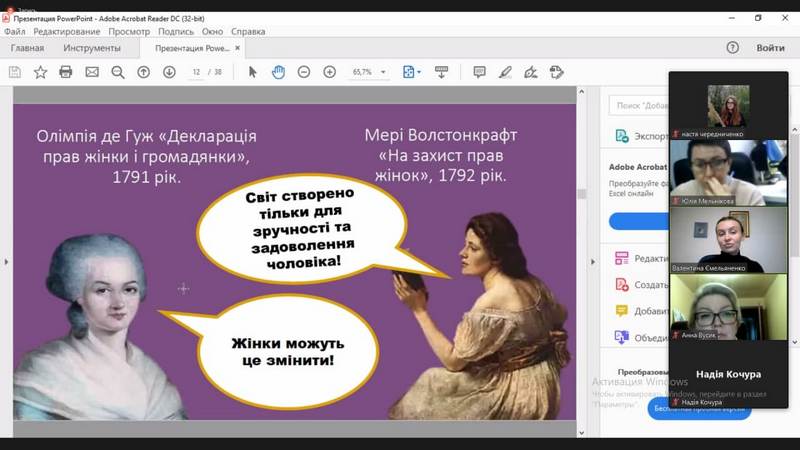Zoom out with the minus icon
Viewport: 800px width, 450px height.
click(x=304, y=72)
